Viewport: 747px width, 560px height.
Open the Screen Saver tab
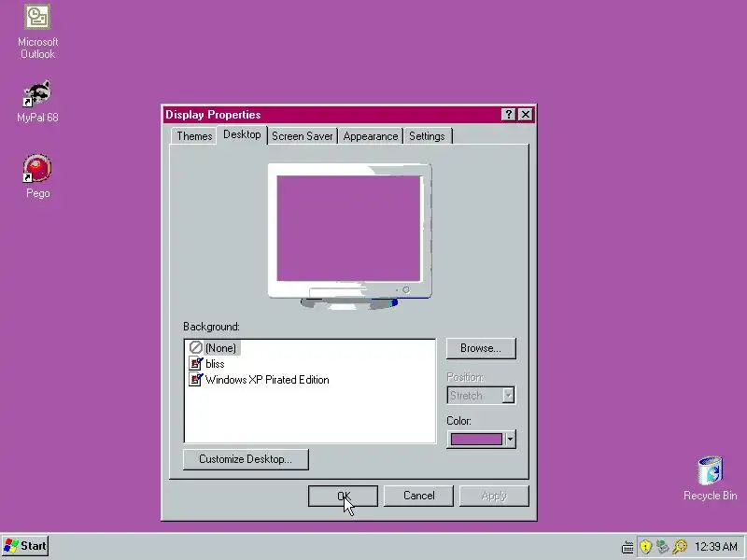pyautogui.click(x=302, y=136)
